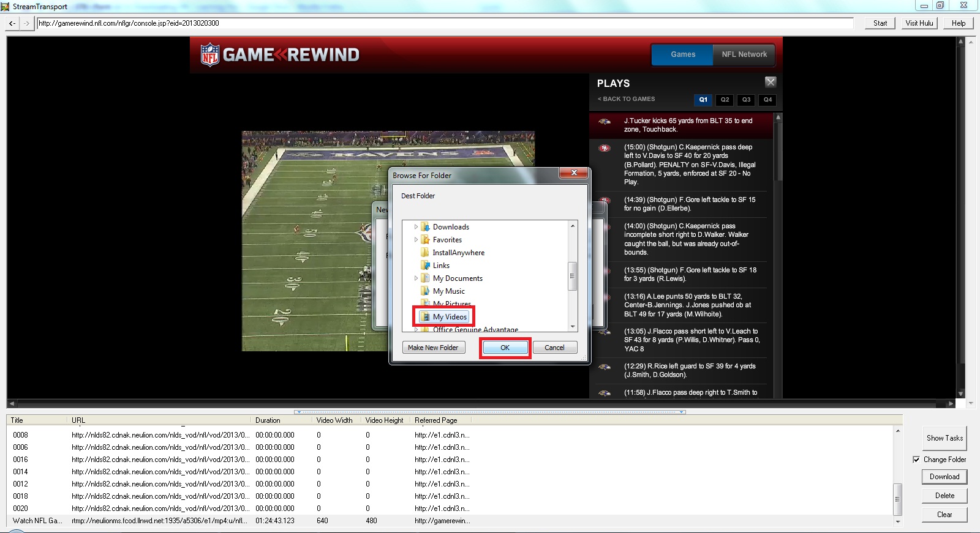Viewport: 980px width, 533px height.
Task: Click the Download button
Action: [944, 477]
